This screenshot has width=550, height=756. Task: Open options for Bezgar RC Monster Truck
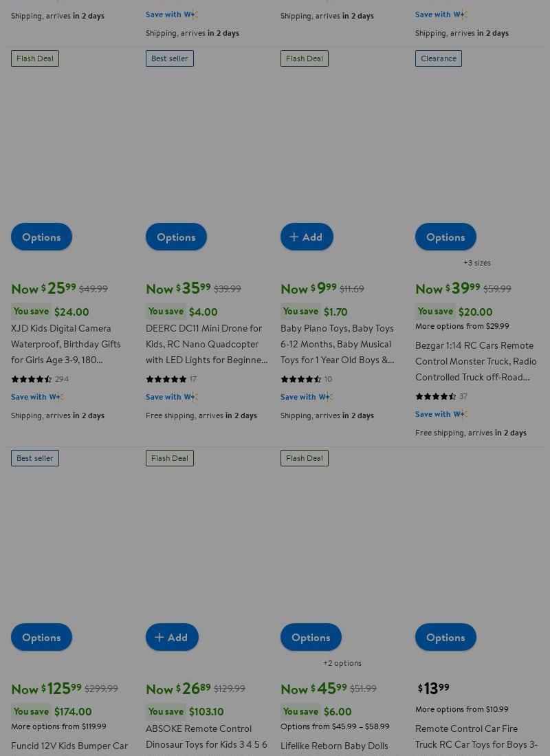[x=445, y=237]
